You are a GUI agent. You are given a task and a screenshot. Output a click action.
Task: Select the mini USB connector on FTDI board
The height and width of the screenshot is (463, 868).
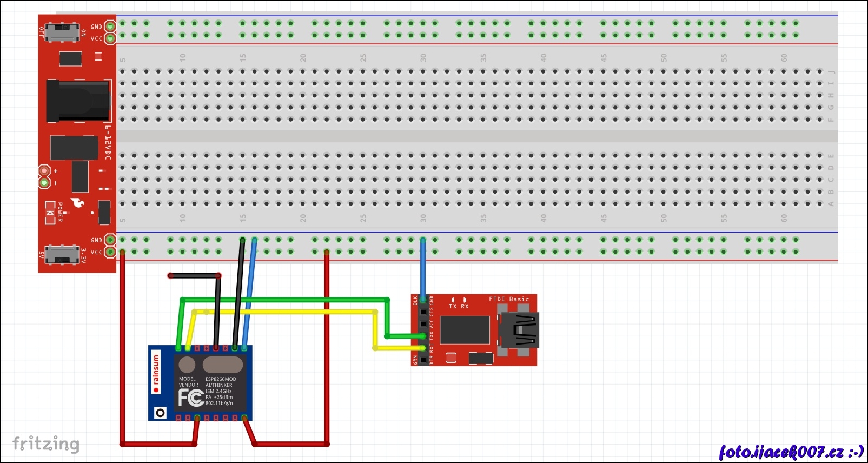click(x=518, y=329)
